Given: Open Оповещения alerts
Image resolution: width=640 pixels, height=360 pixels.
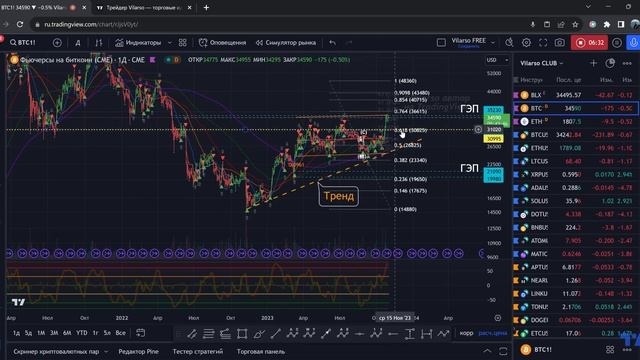Looking at the screenshot, I should pyautogui.click(x=222, y=42).
